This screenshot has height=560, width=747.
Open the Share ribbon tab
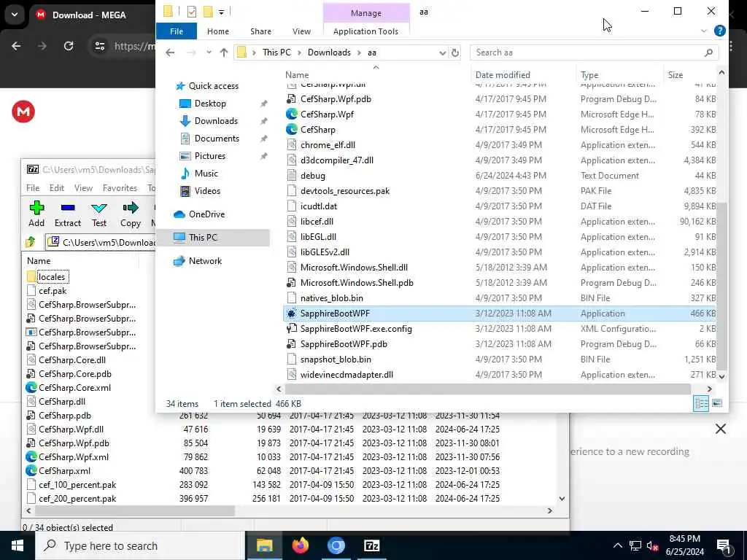(x=260, y=31)
